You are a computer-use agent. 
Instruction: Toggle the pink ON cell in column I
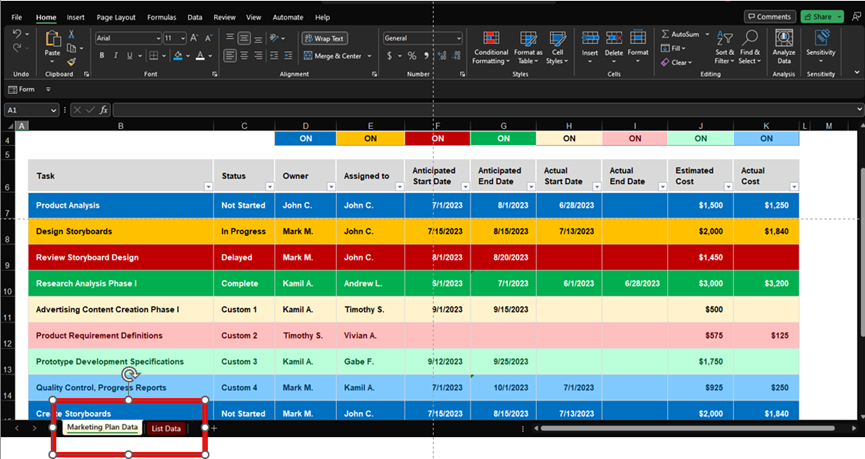coord(634,138)
